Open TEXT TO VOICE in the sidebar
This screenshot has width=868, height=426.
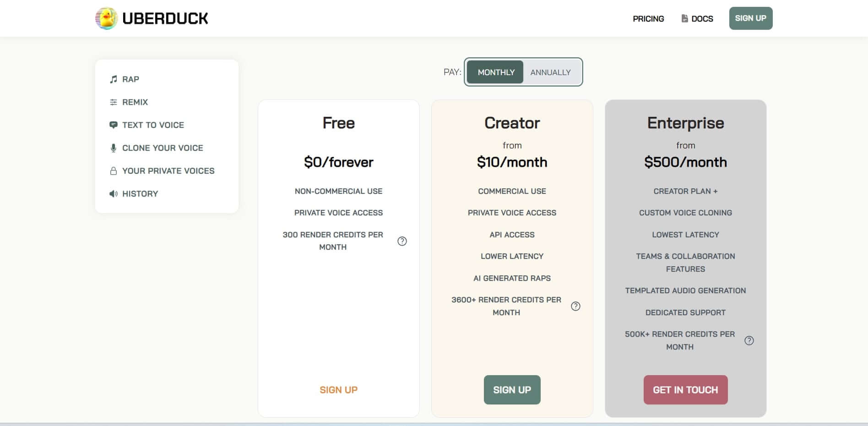(x=153, y=125)
